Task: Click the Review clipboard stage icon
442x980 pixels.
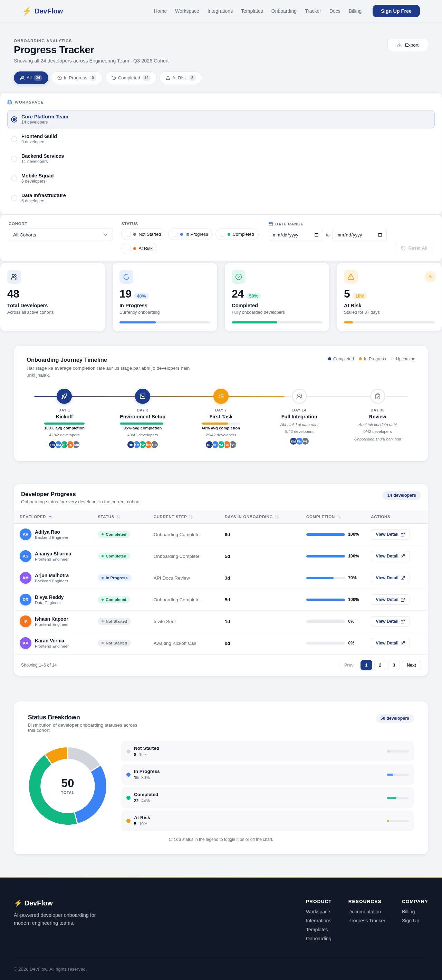Action: (x=378, y=396)
